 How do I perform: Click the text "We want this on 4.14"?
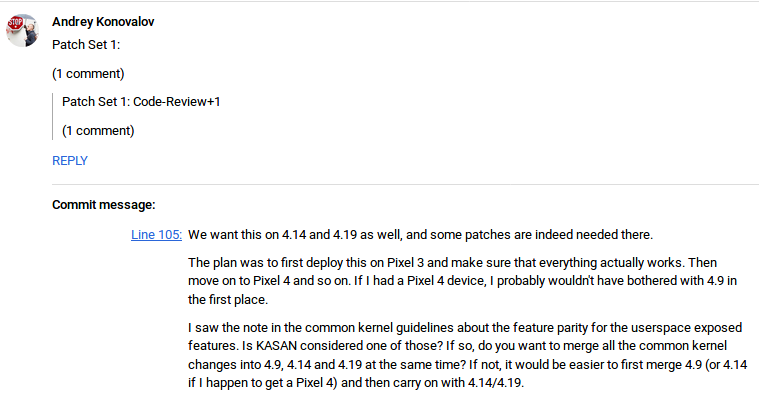pos(250,235)
